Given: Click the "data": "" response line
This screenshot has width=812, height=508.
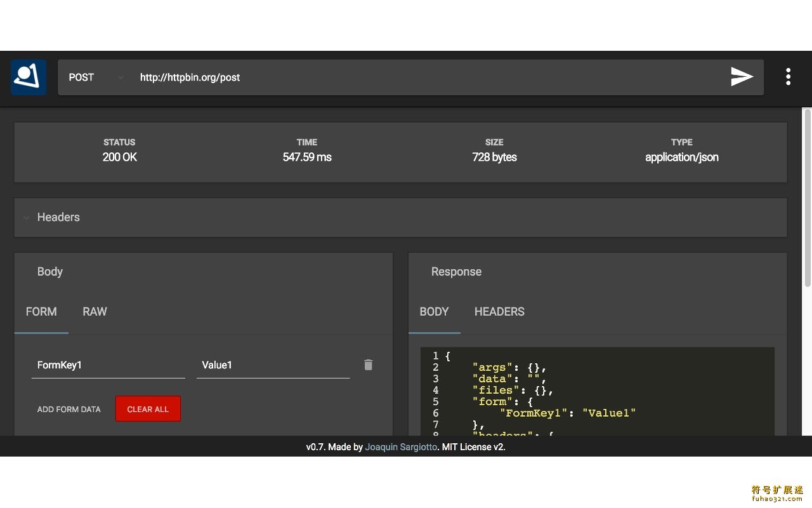Looking at the screenshot, I should click(x=509, y=379).
